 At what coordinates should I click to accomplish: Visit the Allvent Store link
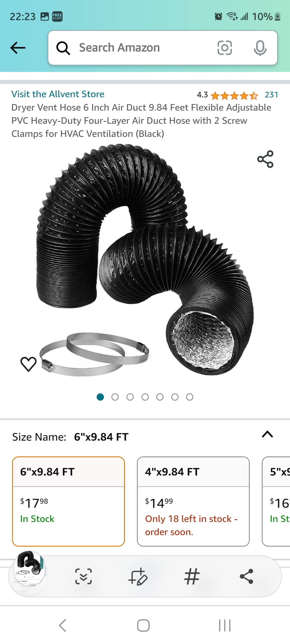pos(58,94)
